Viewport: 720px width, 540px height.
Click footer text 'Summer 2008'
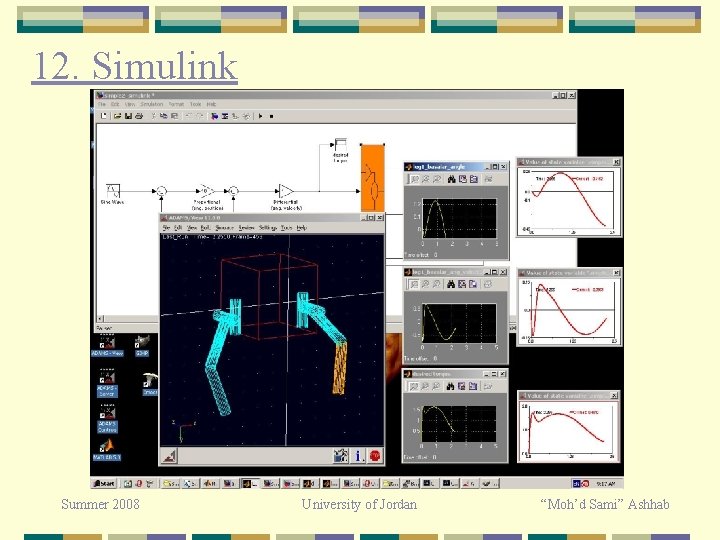point(100,504)
